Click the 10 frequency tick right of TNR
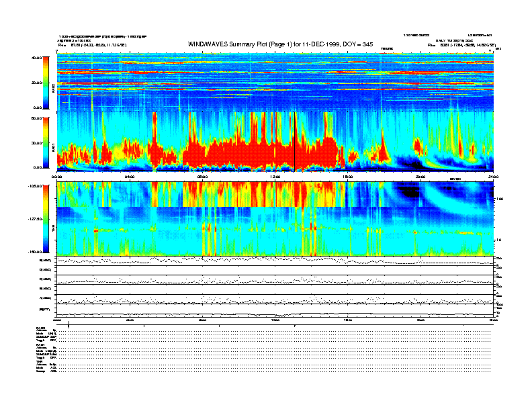The height and width of the screenshot is (411, 532). point(498,240)
